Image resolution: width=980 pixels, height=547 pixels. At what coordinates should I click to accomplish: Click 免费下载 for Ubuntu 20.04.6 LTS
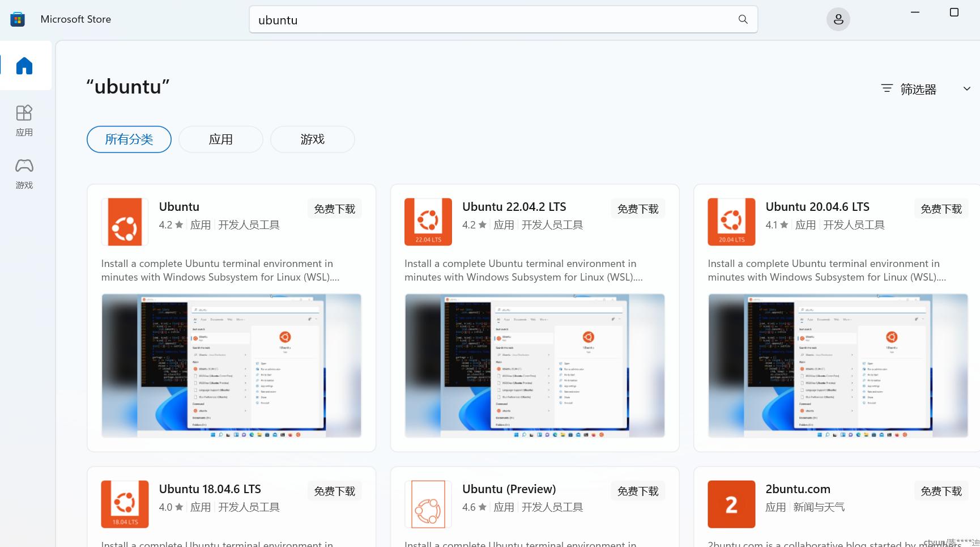(941, 209)
